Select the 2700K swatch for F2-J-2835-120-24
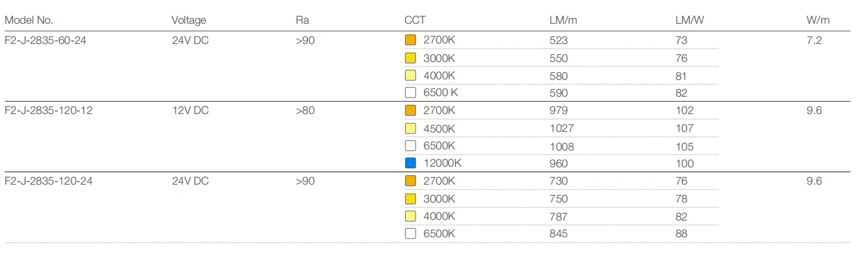This screenshot has height=254, width=868. tap(410, 181)
